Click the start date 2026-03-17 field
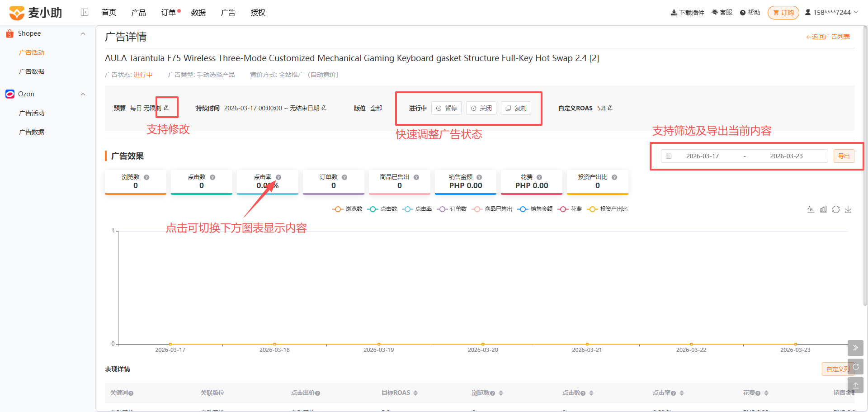868x412 pixels. [703, 156]
